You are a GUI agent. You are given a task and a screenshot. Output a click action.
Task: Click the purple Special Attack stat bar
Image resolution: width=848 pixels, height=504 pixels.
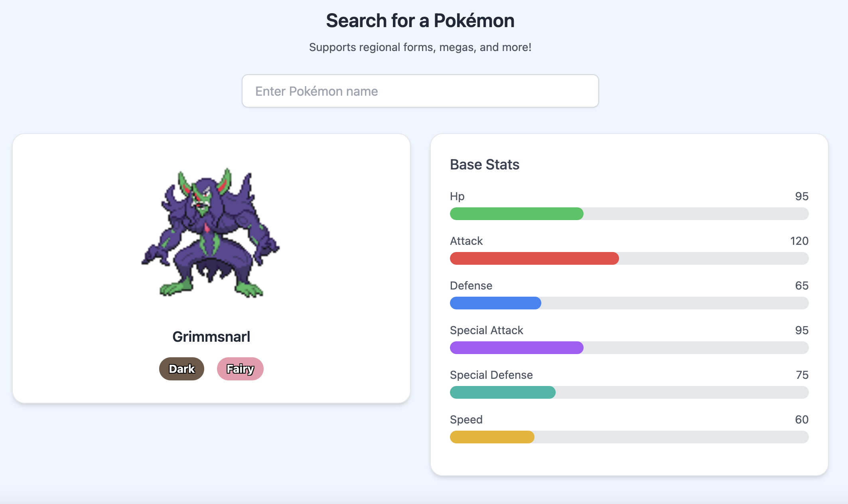click(517, 348)
